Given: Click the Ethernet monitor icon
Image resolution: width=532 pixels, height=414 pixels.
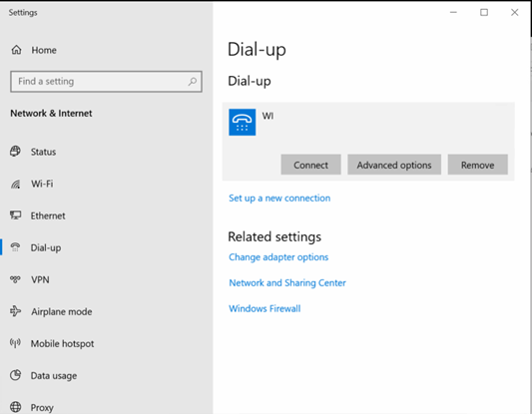Looking at the screenshot, I should pyautogui.click(x=15, y=215).
